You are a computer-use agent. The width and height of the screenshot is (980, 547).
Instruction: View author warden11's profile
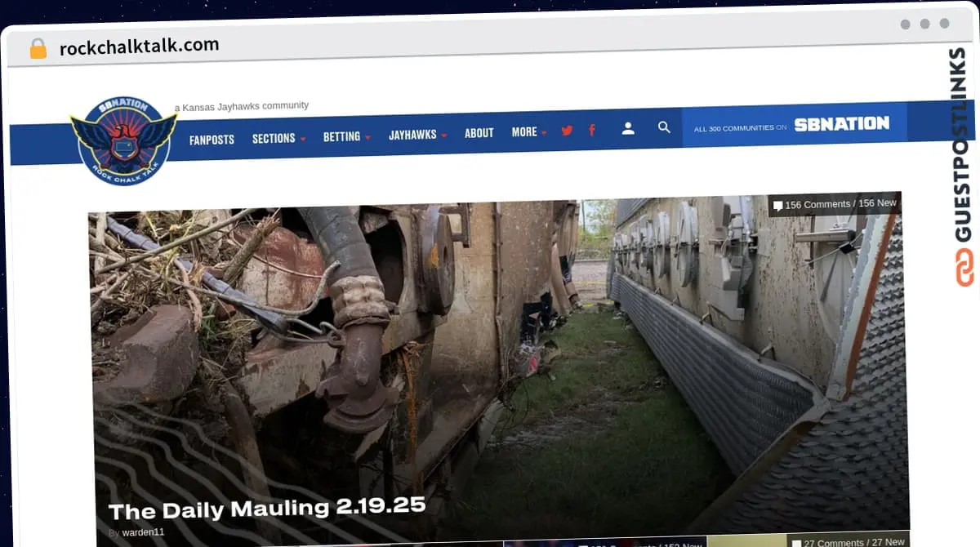pyautogui.click(x=143, y=531)
